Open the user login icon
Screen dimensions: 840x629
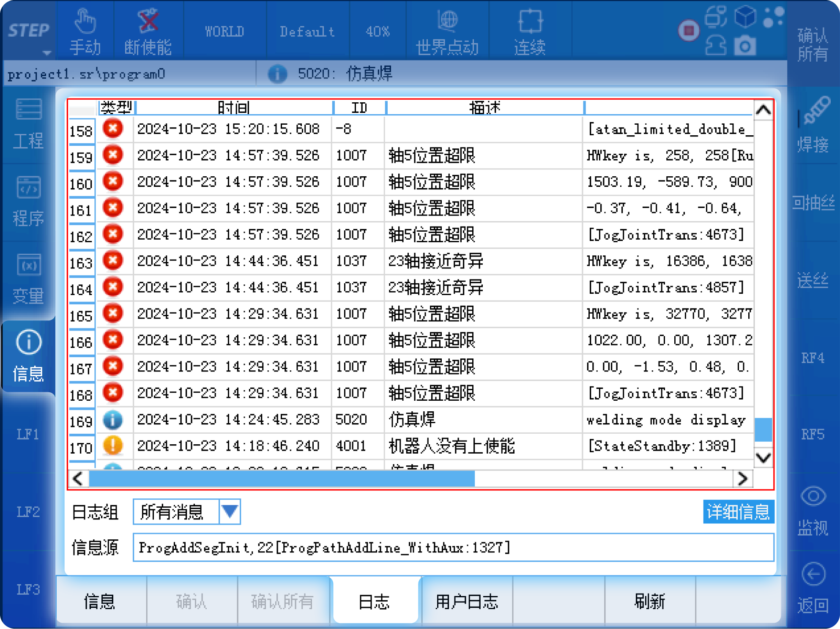click(x=716, y=46)
